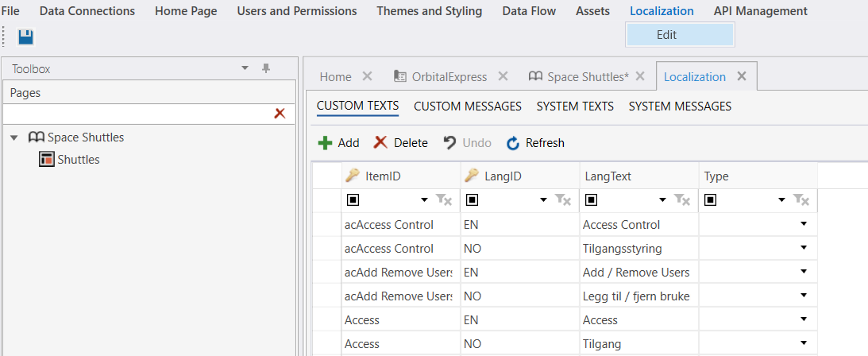Click the green Add plus icon
This screenshot has width=868, height=356.
(325, 143)
